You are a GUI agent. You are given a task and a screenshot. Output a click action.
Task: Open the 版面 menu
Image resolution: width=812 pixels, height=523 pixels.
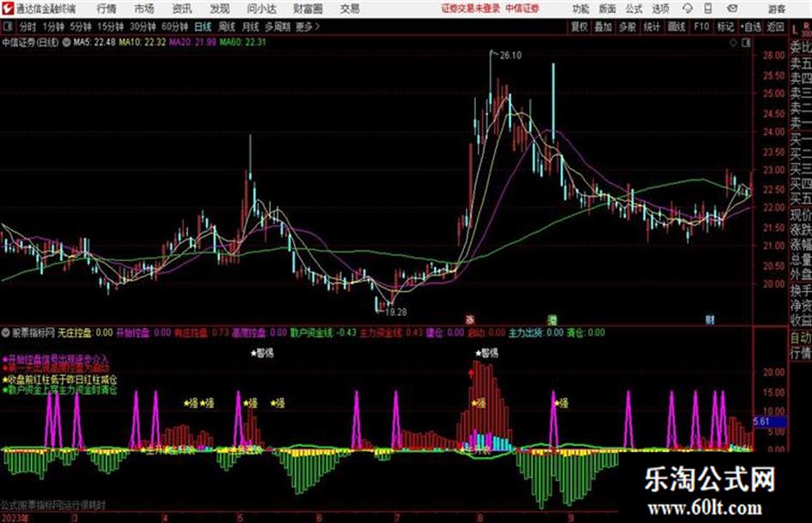[x=607, y=9]
